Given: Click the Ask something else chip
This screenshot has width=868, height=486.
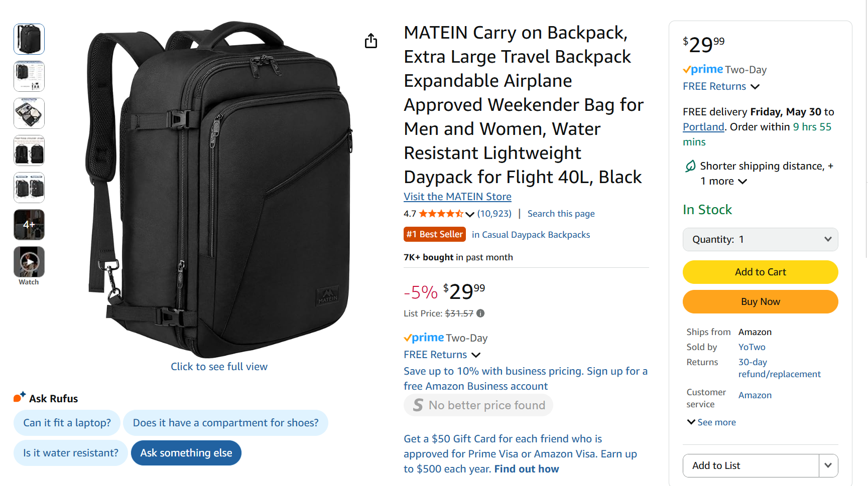Looking at the screenshot, I should pos(186,452).
